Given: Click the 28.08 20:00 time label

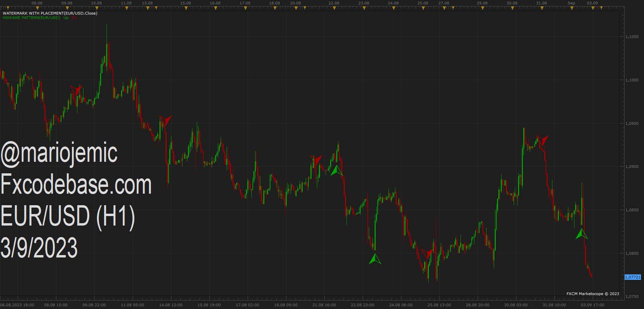Looking at the screenshot, I should [x=478, y=305].
